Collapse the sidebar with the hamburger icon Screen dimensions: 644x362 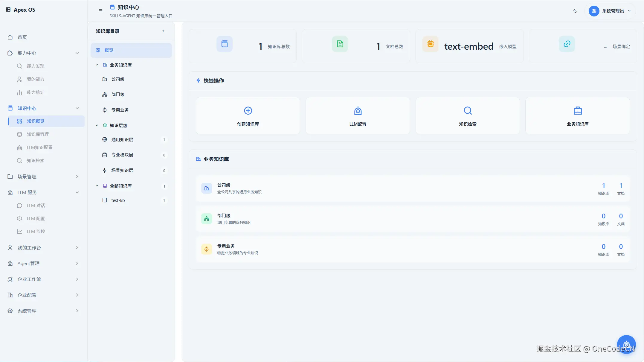pyautogui.click(x=100, y=11)
